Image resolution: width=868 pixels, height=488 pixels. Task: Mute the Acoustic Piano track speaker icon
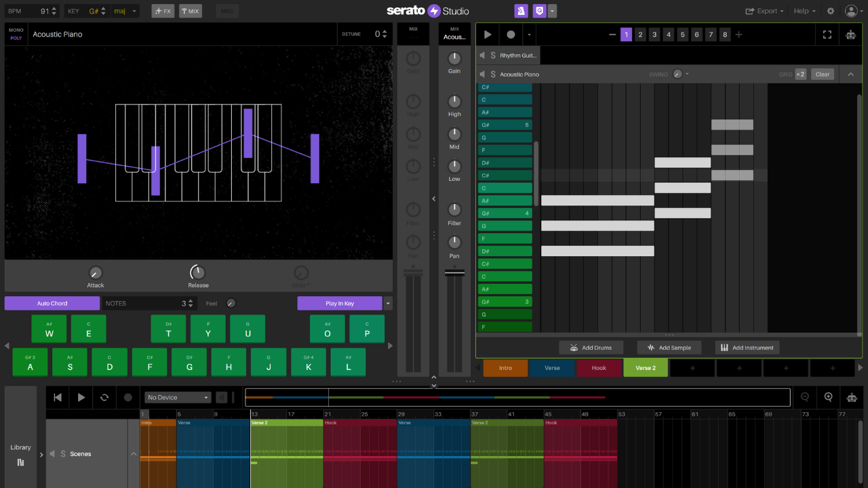(x=483, y=75)
